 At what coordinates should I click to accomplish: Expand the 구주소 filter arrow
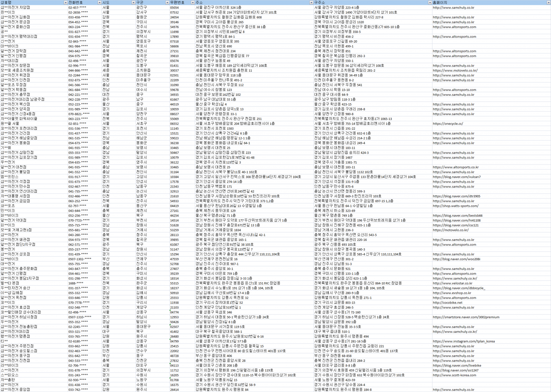click(430, 3)
